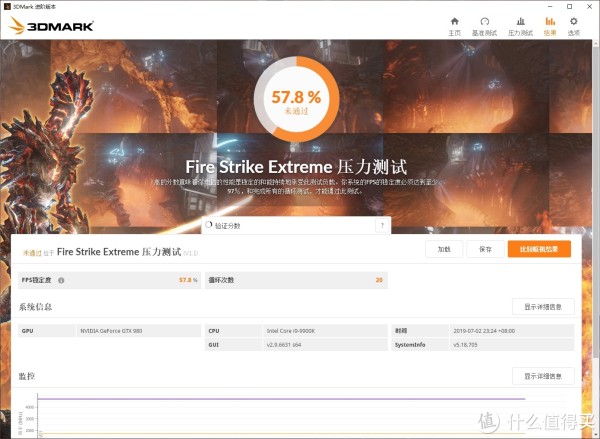
Task: Click the GPU value NVIDIA GeForce GTX 980
Action: click(111, 331)
